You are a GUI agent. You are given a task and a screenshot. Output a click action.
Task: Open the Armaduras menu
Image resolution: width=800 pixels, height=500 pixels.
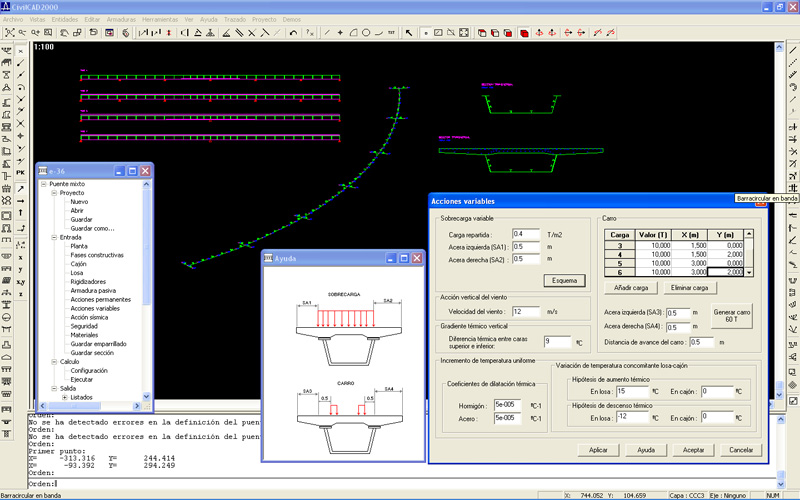[x=121, y=19]
